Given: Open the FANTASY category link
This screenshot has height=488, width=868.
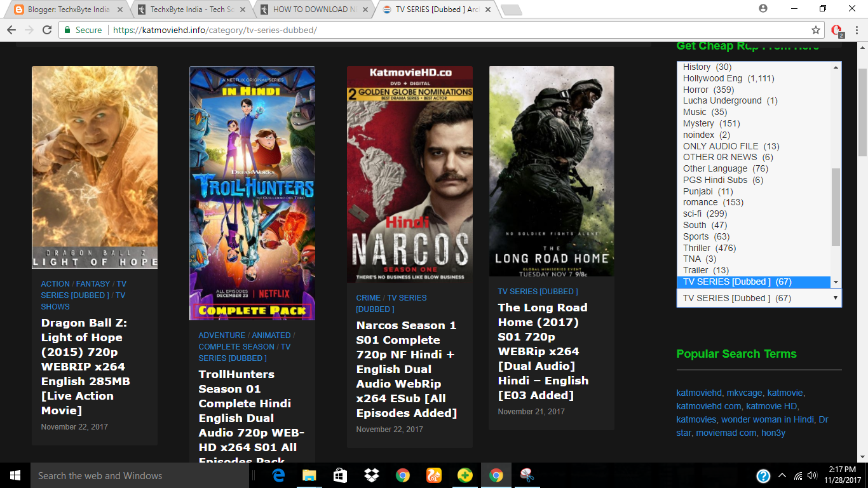Looking at the screenshot, I should click(93, 284).
